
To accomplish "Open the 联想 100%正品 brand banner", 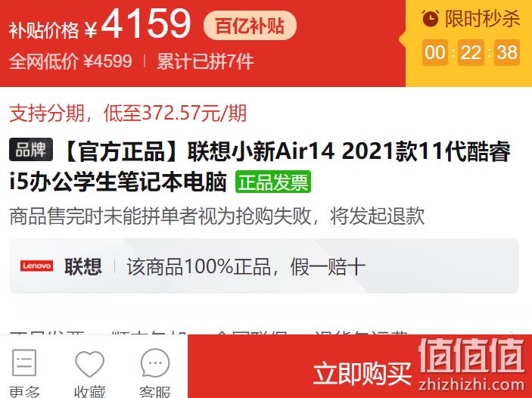I will click(264, 266).
